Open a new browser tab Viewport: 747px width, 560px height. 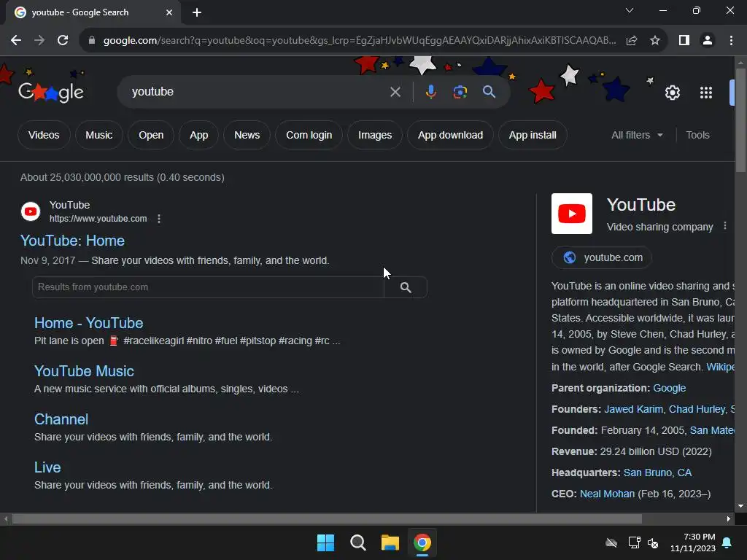197,12
